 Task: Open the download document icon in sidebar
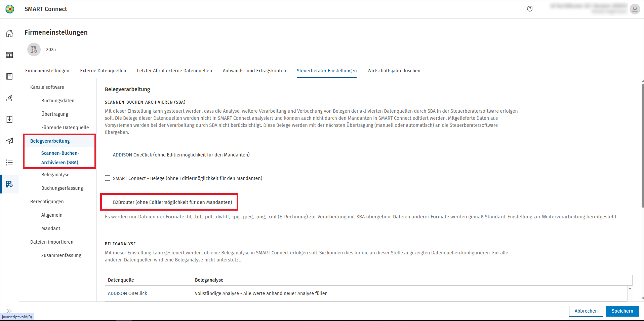pyautogui.click(x=9, y=119)
